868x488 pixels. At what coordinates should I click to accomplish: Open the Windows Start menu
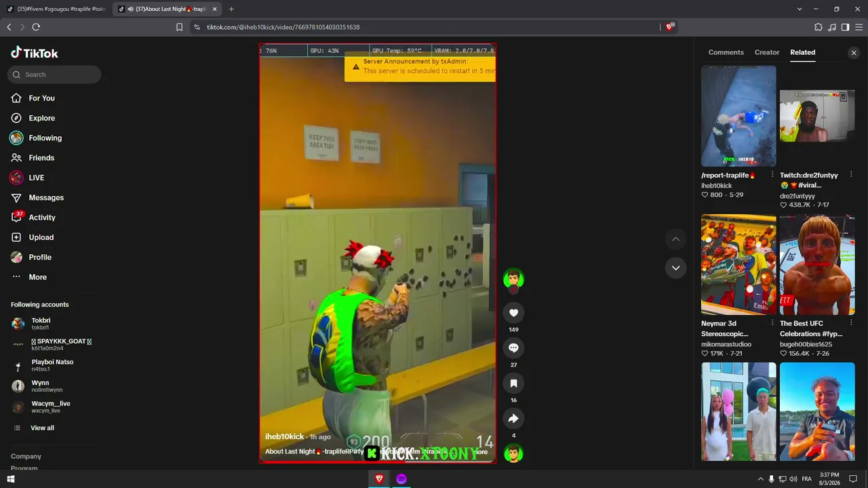[x=10, y=479]
